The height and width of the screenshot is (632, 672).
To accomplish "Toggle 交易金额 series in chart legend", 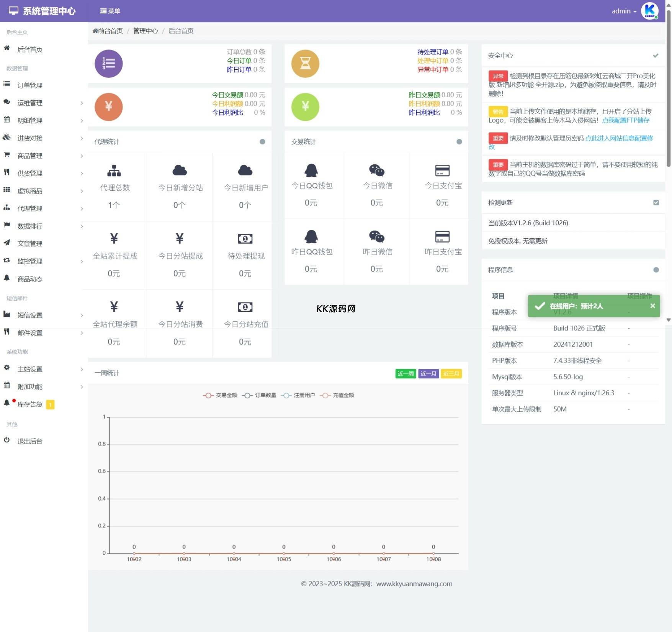I will point(220,395).
